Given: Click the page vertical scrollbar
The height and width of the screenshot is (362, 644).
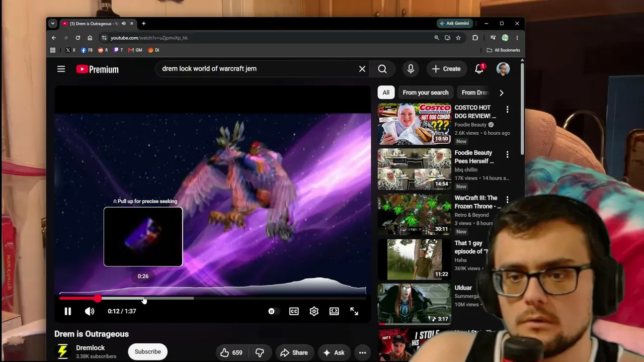Looking at the screenshot, I should 522,109.
